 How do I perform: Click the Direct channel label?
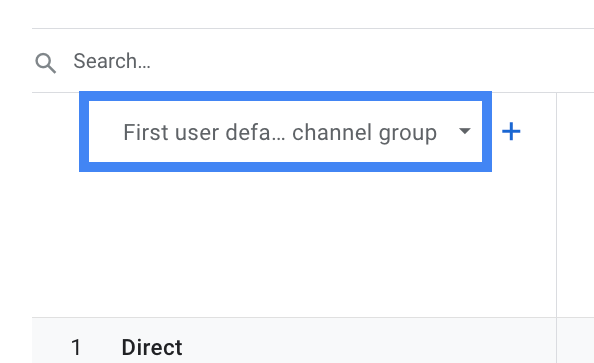[152, 347]
